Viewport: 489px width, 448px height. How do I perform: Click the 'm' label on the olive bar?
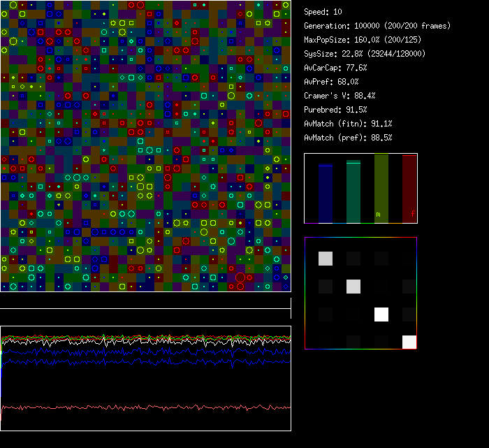(x=378, y=215)
